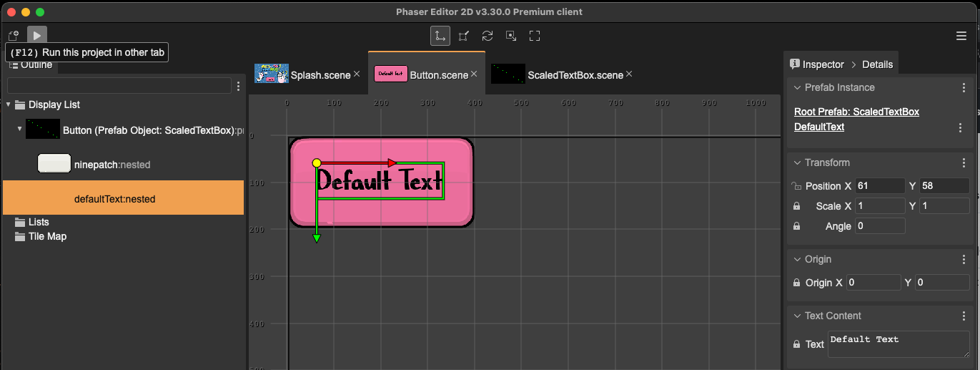Run this project with the play button

coord(37,35)
